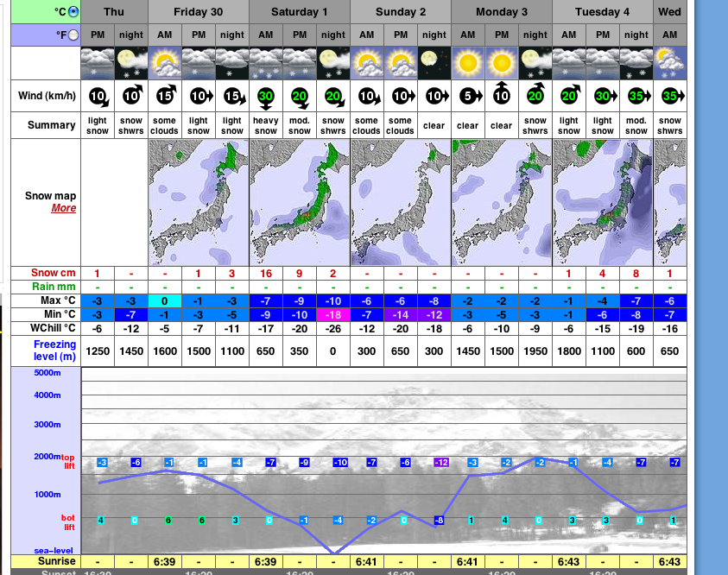Click the Friday 30 PM cloudy snow icon
The height and width of the screenshot is (575, 728).
(199, 63)
